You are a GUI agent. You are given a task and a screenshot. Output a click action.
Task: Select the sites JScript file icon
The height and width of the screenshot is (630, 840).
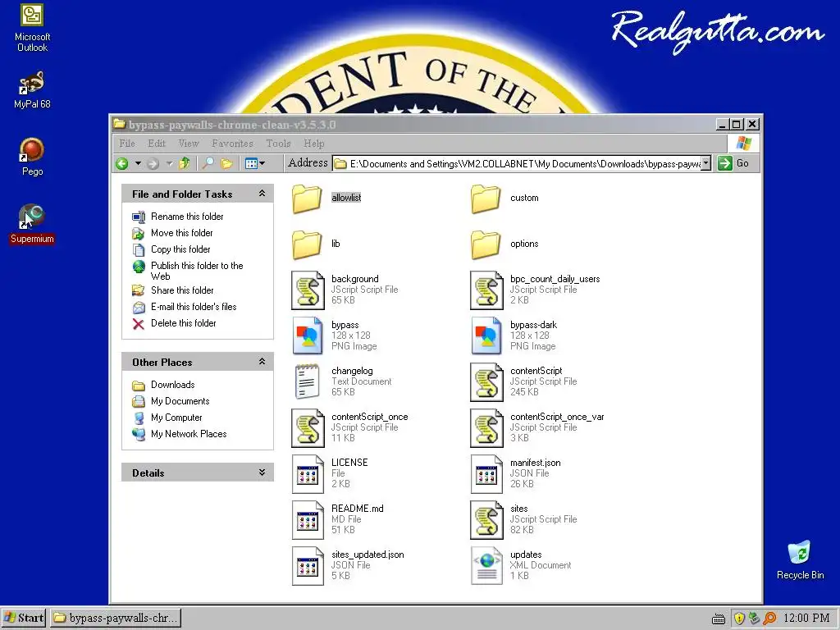pos(487,519)
